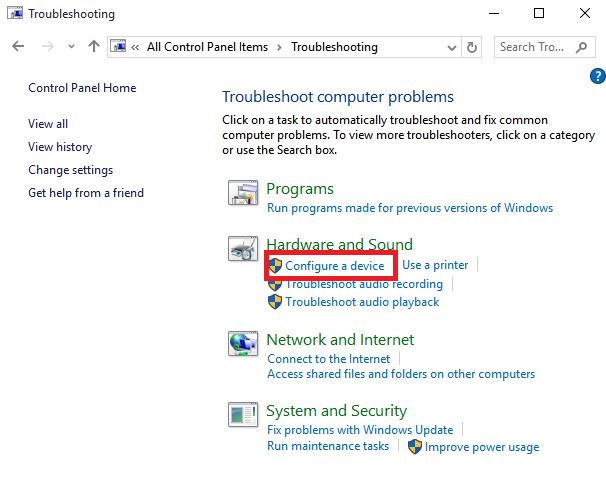Click the System and Security category icon
Viewport: 606px width, 493px height.
point(243,414)
